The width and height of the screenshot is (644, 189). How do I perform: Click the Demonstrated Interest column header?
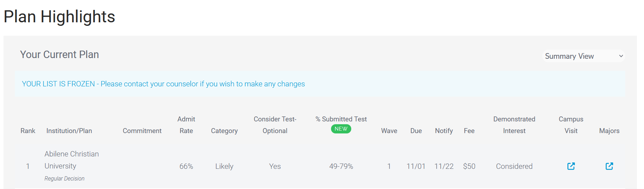pyautogui.click(x=514, y=125)
